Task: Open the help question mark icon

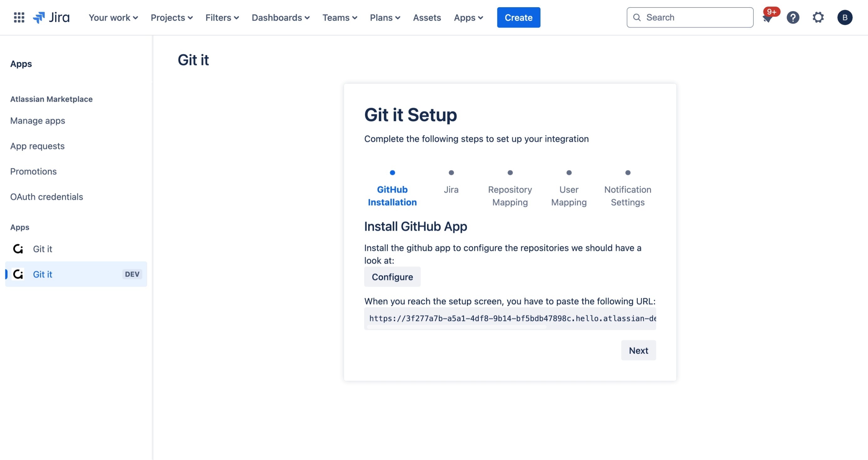Action: coord(793,18)
